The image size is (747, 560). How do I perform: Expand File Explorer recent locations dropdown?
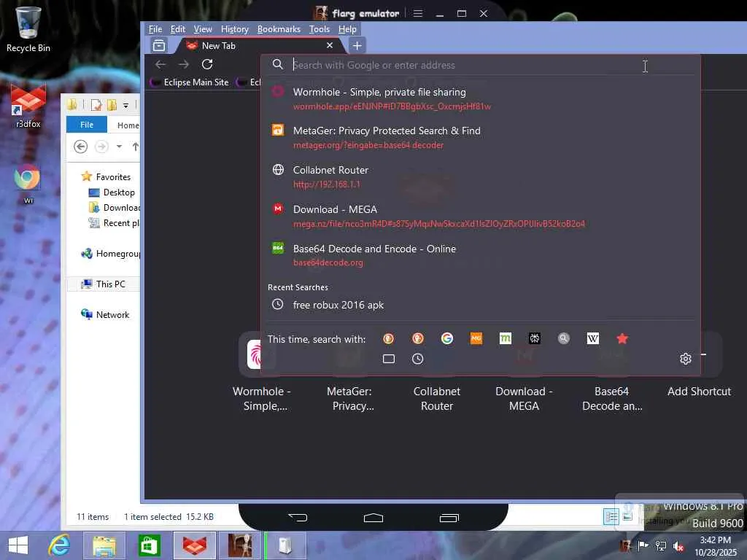(119, 147)
